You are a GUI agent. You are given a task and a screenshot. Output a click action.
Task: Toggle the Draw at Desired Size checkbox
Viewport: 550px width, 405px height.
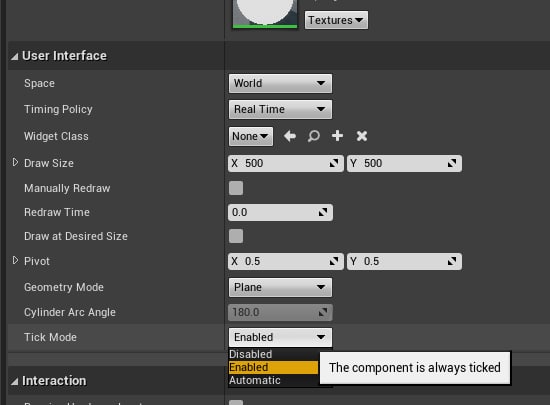(236, 236)
